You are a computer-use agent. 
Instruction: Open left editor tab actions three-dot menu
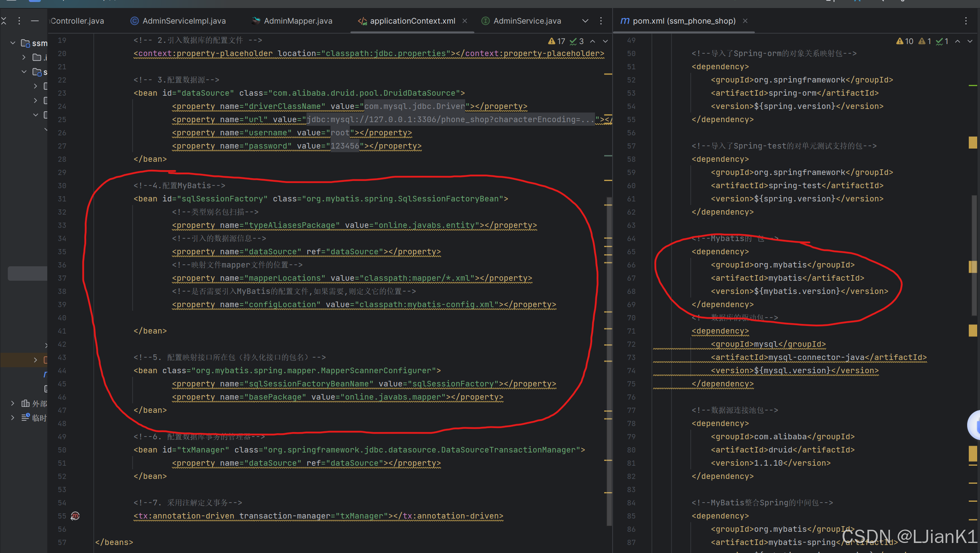[601, 21]
